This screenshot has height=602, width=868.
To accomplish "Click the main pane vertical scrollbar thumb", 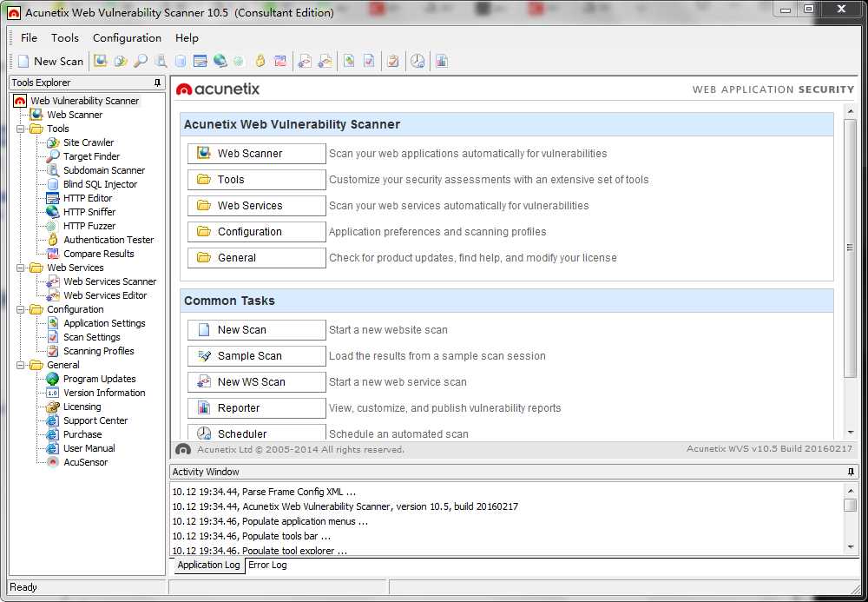I will [851, 248].
